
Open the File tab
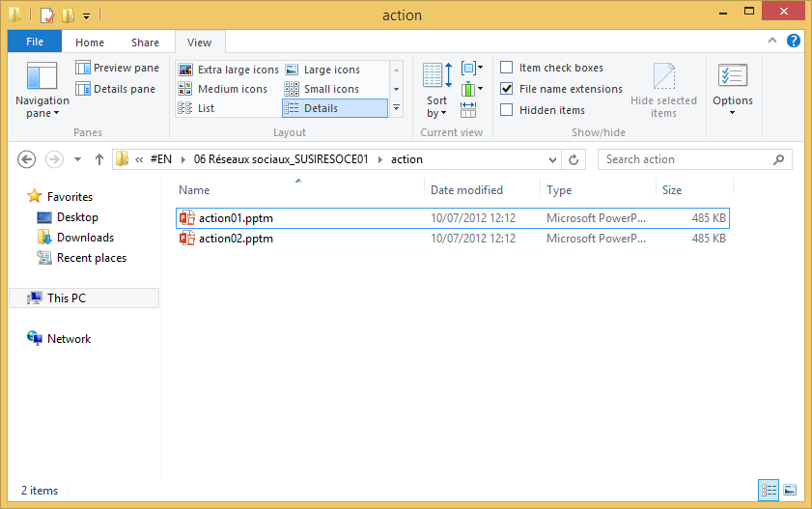coord(35,42)
